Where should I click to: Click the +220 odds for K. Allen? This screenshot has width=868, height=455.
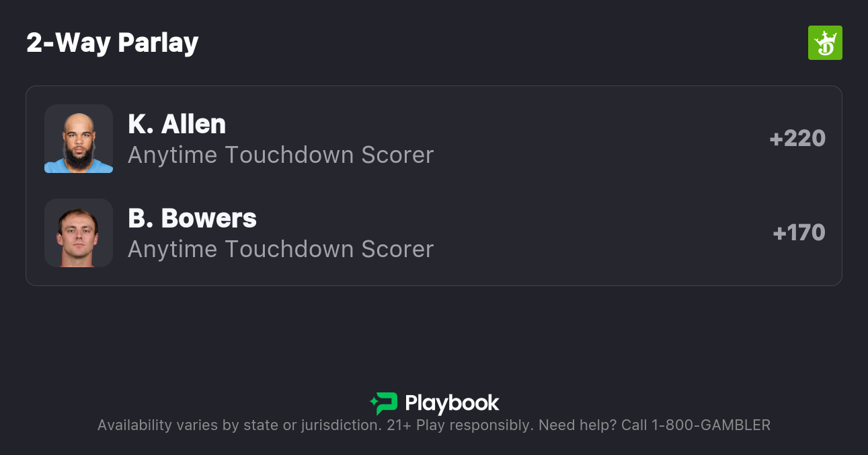[x=797, y=139]
